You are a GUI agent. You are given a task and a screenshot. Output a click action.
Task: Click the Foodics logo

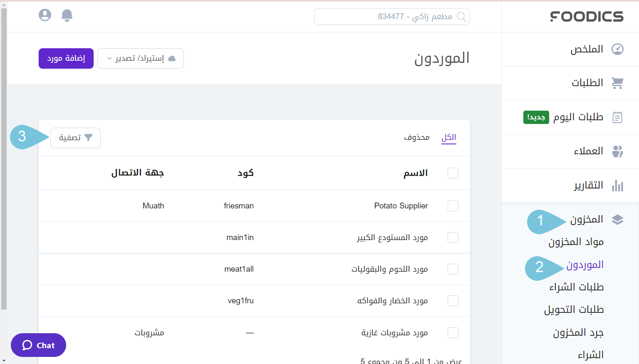(x=587, y=16)
